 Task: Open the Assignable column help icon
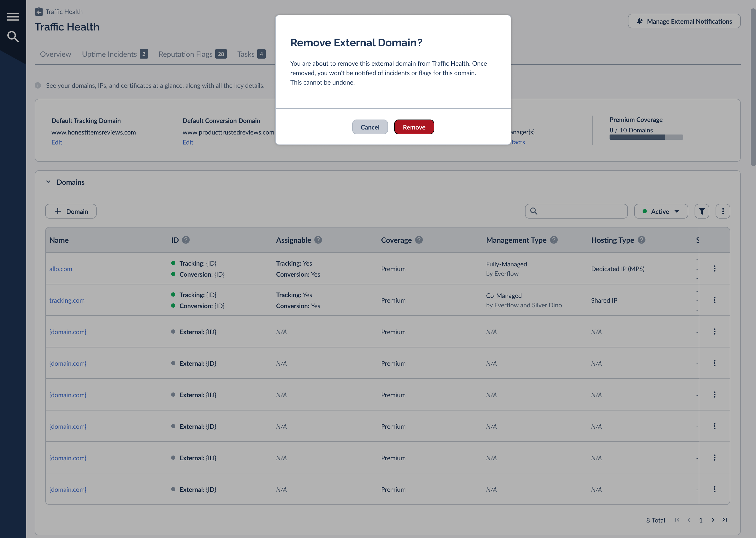coord(318,240)
